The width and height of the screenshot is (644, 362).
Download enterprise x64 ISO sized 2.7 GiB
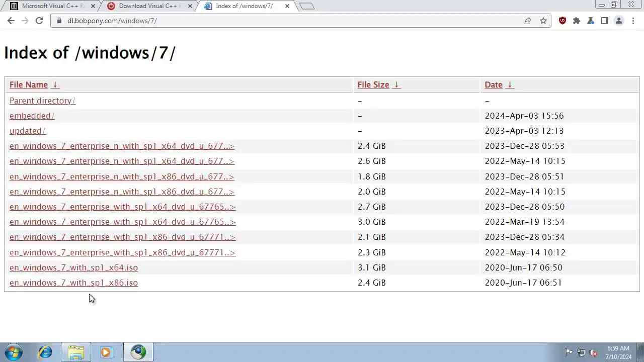[x=122, y=207]
